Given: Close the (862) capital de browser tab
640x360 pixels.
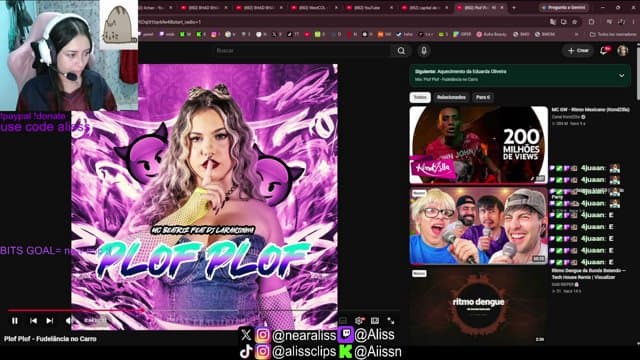Looking at the screenshot, I should pyautogui.click(x=447, y=7).
